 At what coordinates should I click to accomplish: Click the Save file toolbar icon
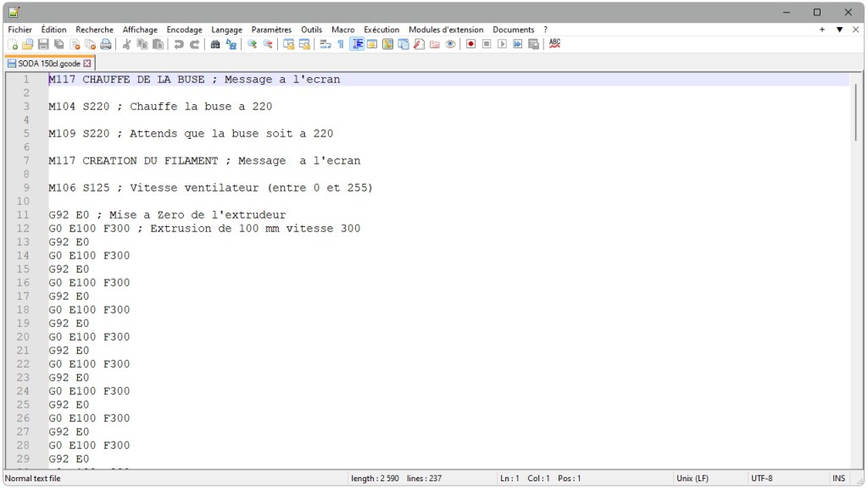coord(42,44)
